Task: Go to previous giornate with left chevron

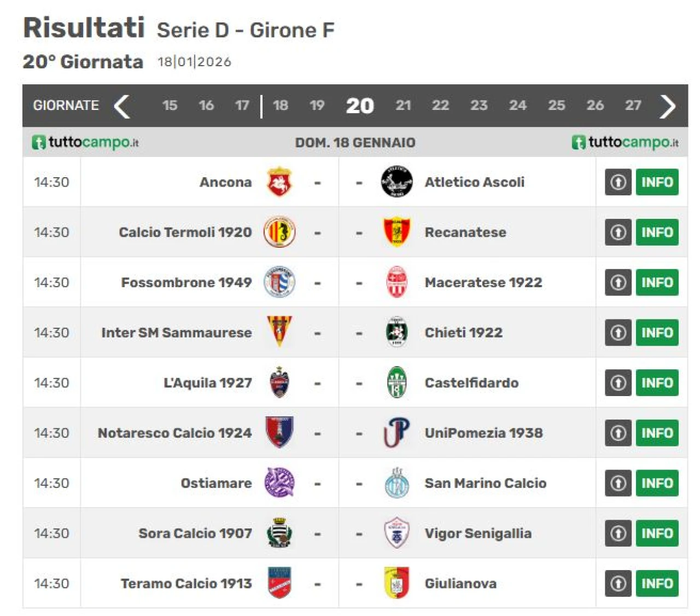Action: (122, 106)
